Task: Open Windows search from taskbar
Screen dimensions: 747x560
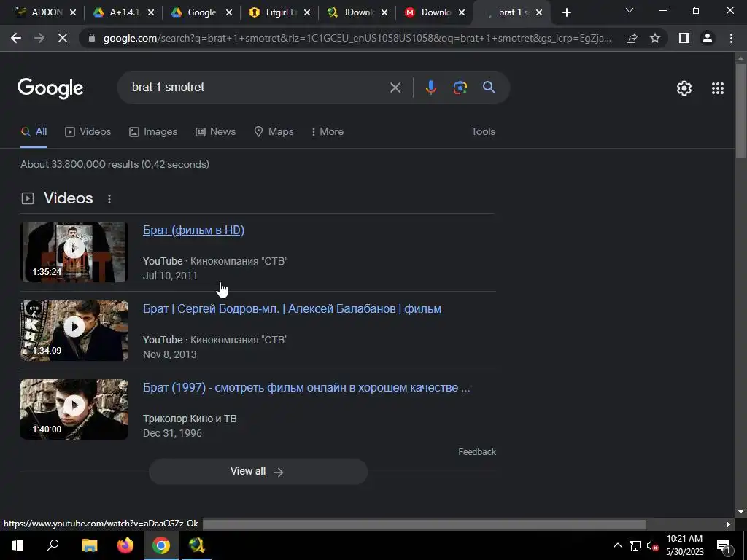Action: pos(53,545)
